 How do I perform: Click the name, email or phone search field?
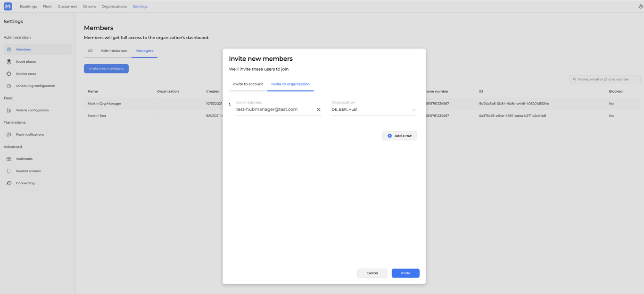pos(605,79)
